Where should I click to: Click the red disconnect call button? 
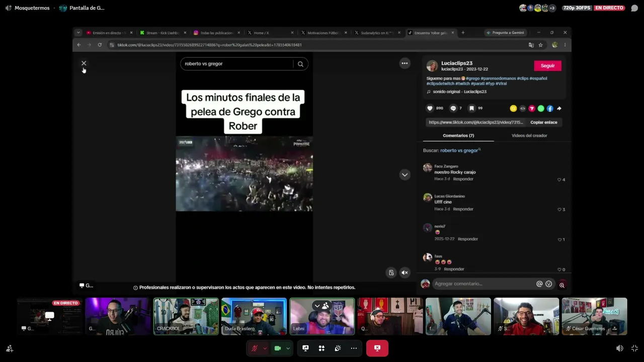(x=377, y=348)
